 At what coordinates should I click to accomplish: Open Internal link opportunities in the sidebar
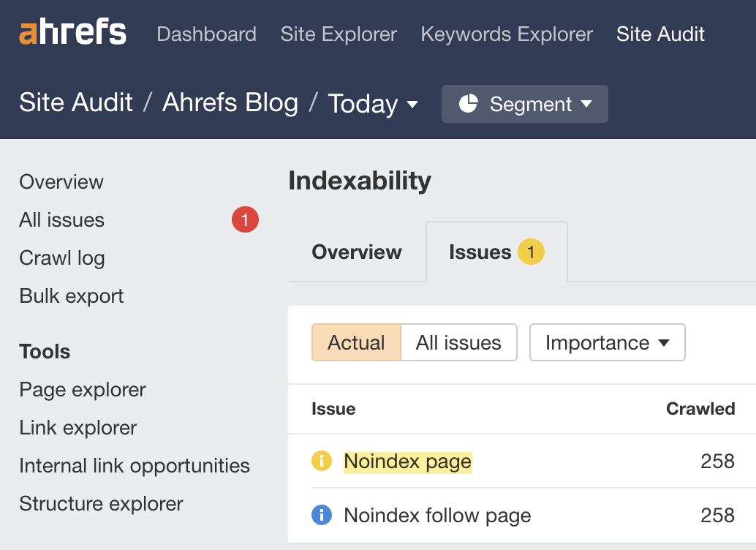click(x=135, y=465)
